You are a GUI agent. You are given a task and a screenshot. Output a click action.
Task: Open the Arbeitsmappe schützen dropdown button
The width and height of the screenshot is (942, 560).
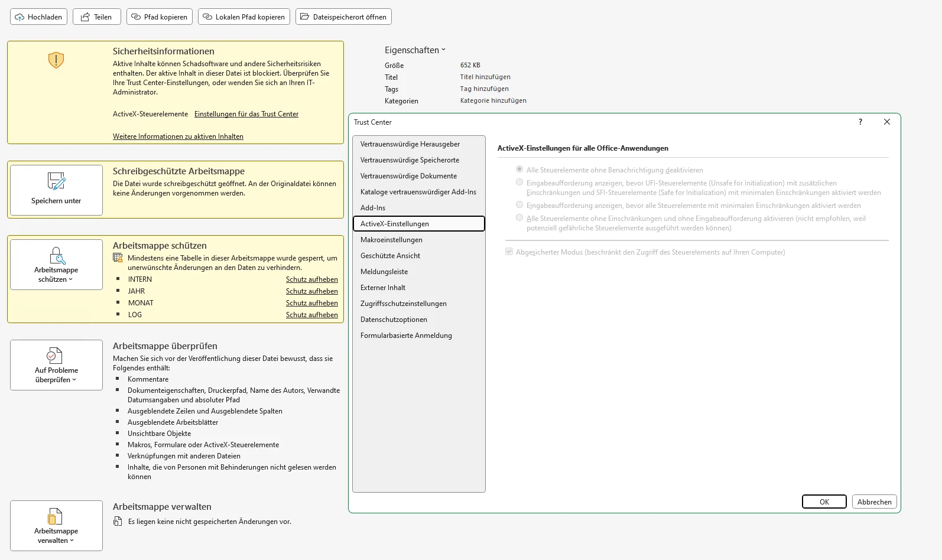click(x=56, y=265)
